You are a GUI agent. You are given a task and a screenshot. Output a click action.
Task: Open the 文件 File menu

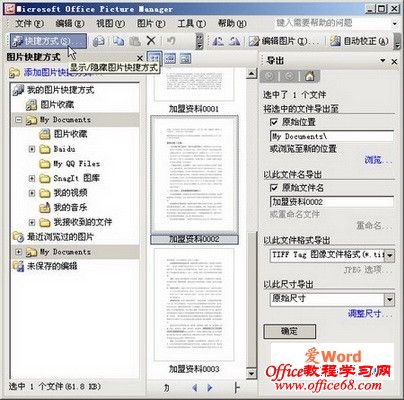pyautogui.click(x=29, y=23)
